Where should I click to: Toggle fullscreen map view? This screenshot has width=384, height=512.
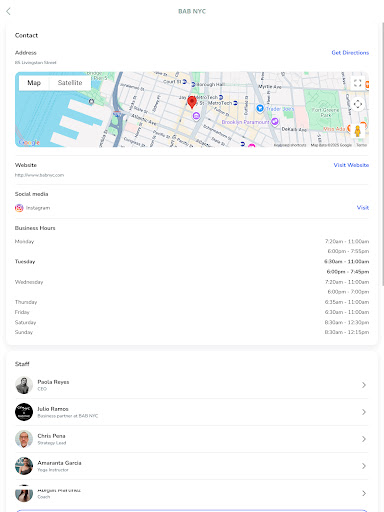(357, 83)
